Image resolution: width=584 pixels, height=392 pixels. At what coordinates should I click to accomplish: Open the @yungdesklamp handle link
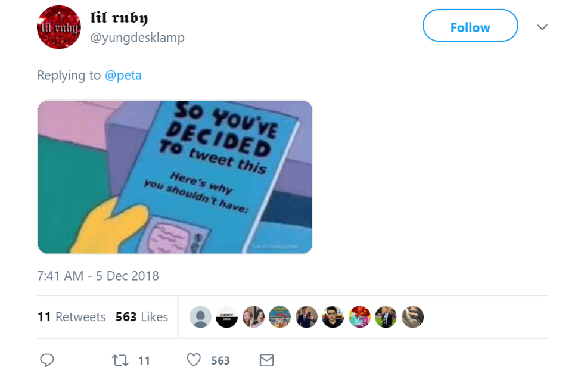coord(137,38)
